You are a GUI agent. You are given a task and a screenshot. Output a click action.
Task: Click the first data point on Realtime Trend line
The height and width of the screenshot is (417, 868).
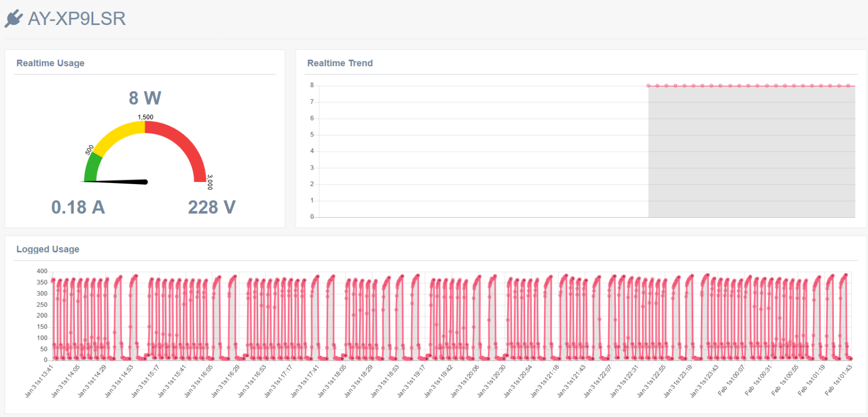point(648,86)
